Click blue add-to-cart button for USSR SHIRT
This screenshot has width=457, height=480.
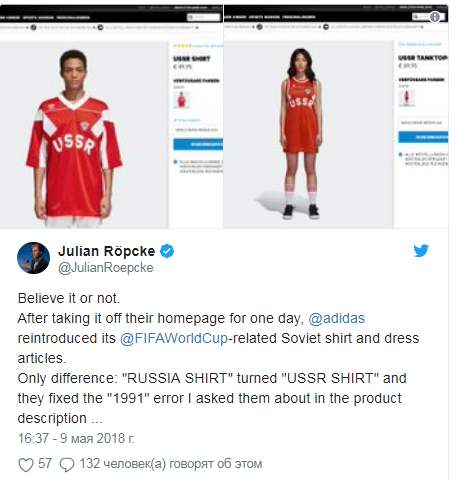pos(198,144)
